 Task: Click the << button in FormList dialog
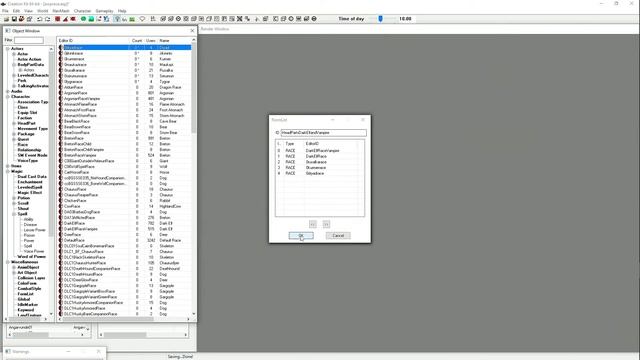click(313, 224)
